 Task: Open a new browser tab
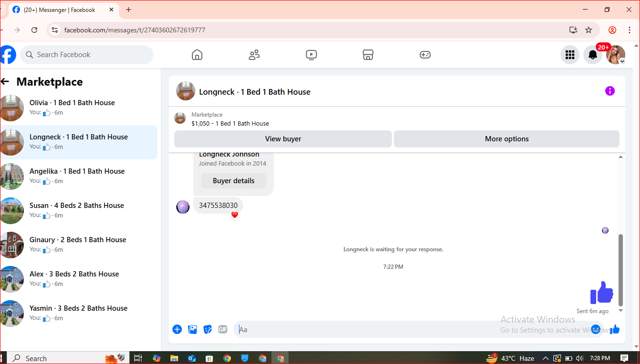[129, 10]
